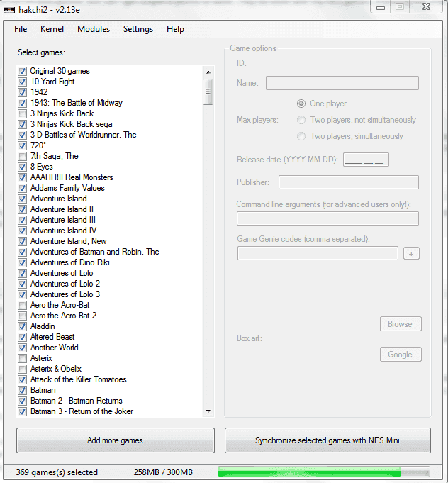Select Two players, not simultaneously option

pyautogui.click(x=301, y=120)
